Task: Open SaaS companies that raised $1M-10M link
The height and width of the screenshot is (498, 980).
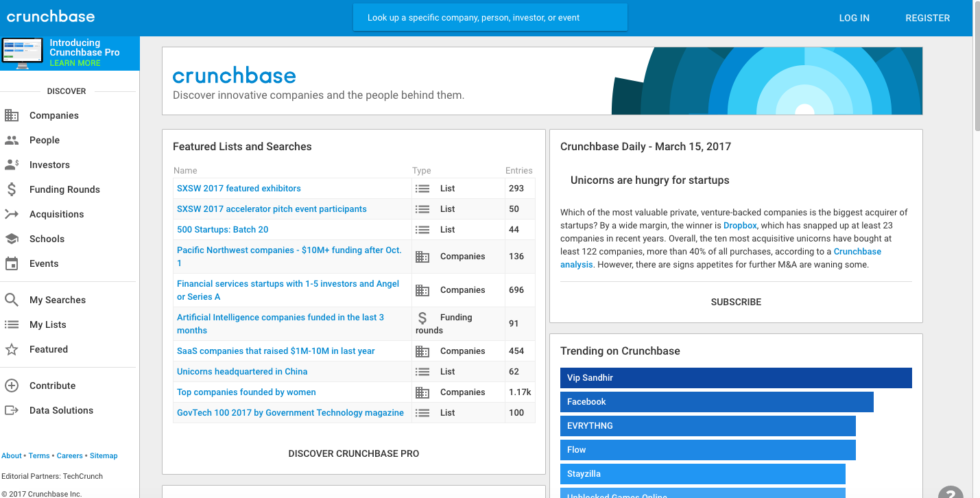Action: (x=276, y=351)
